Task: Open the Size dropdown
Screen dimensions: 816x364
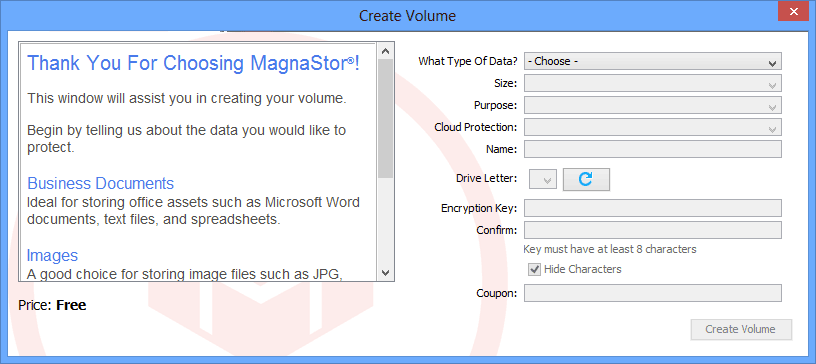Action: (x=653, y=83)
